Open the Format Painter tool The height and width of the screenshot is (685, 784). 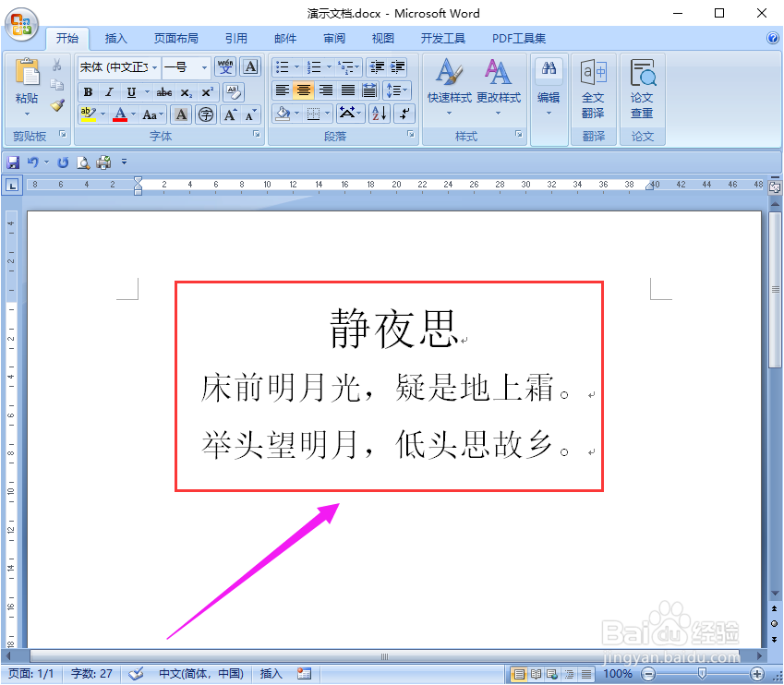[56, 105]
